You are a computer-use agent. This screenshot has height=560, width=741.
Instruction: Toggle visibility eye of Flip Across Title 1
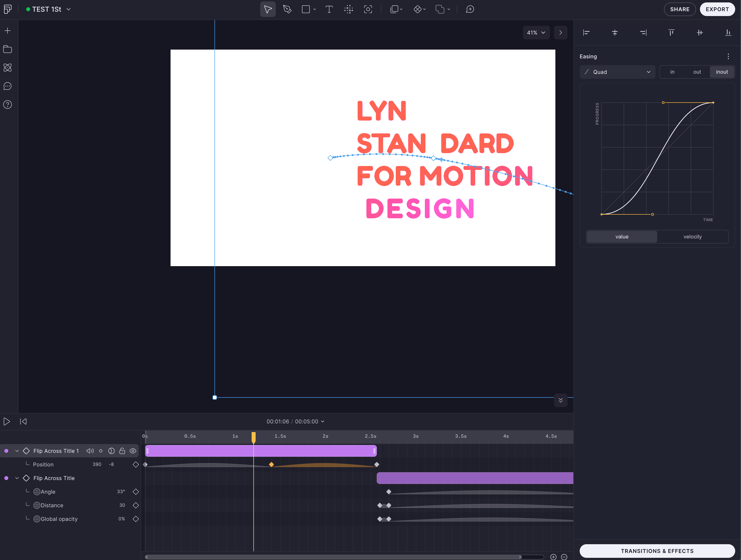click(x=133, y=451)
